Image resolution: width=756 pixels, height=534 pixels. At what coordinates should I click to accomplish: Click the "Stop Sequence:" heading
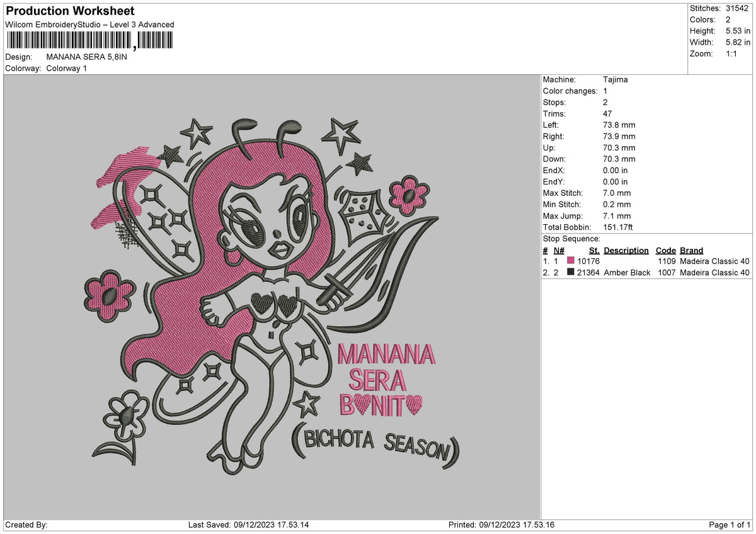click(x=571, y=239)
